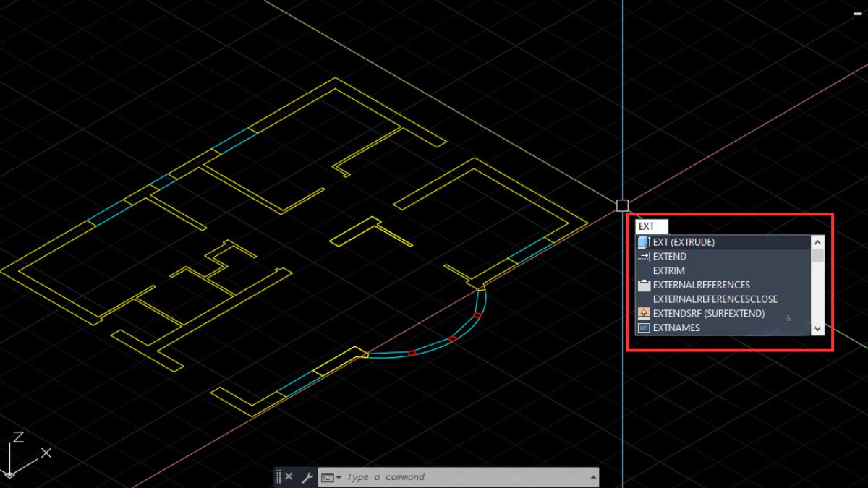Select the middle red grip on the arc
The width and height of the screenshot is (868, 488).
[453, 338]
